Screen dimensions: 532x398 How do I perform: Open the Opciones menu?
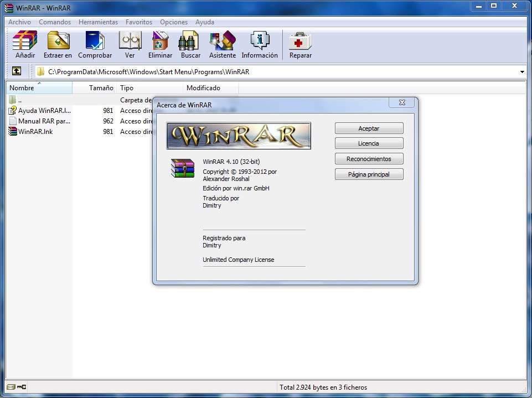[174, 22]
